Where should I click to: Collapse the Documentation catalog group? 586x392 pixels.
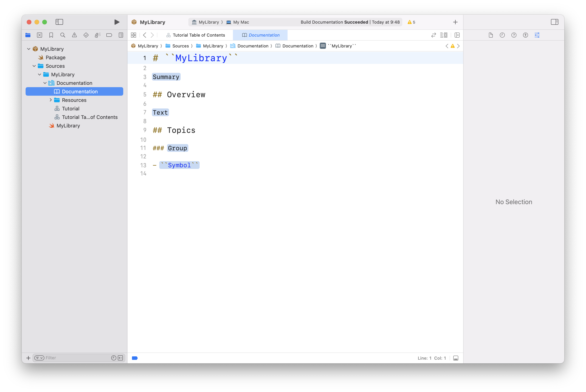coord(45,83)
